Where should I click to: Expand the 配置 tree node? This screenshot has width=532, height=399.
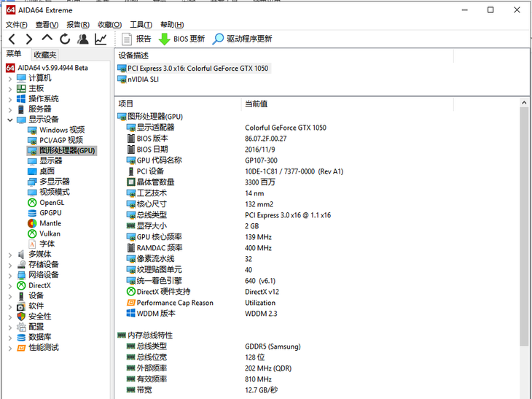[10, 328]
